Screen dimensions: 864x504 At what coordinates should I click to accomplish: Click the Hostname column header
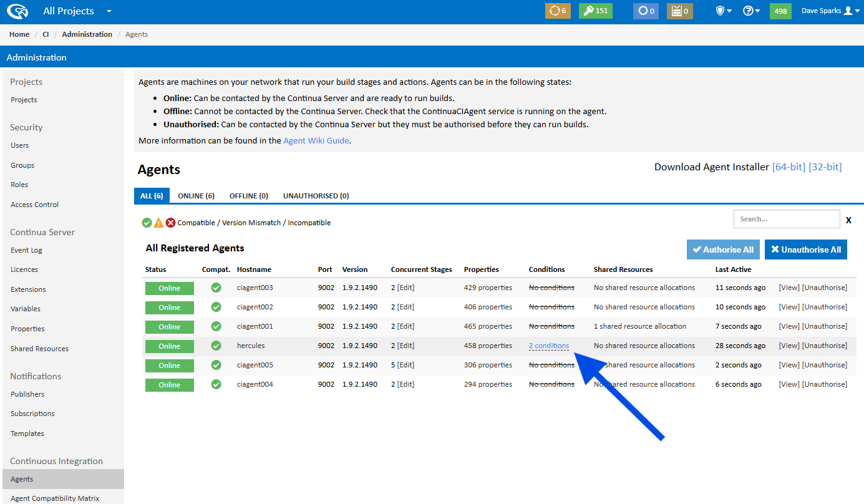(x=254, y=269)
